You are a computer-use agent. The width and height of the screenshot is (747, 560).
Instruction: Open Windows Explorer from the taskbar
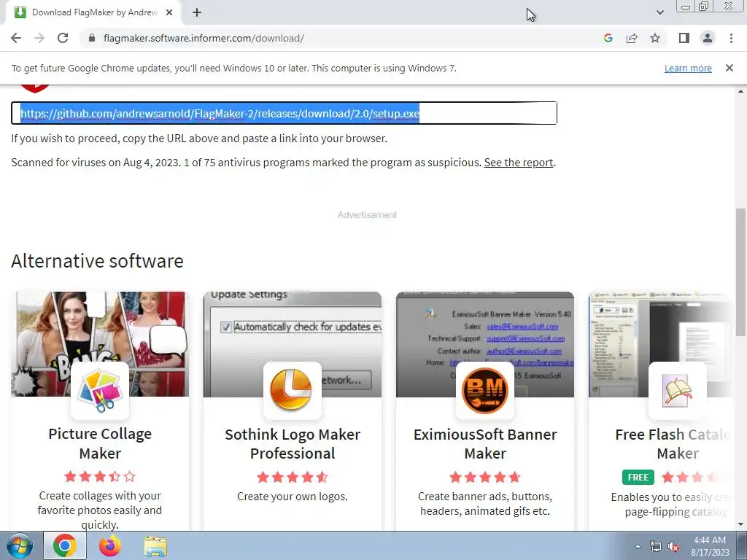coord(156,547)
